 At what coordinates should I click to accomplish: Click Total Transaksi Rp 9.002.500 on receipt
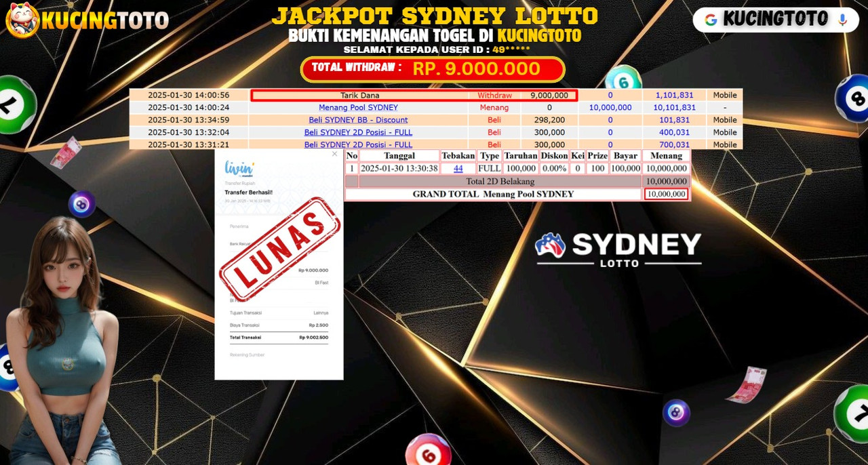click(279, 338)
